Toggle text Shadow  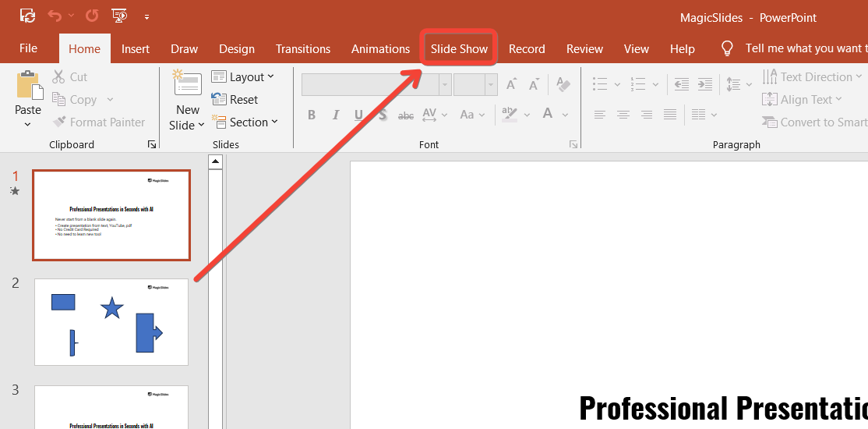click(383, 115)
